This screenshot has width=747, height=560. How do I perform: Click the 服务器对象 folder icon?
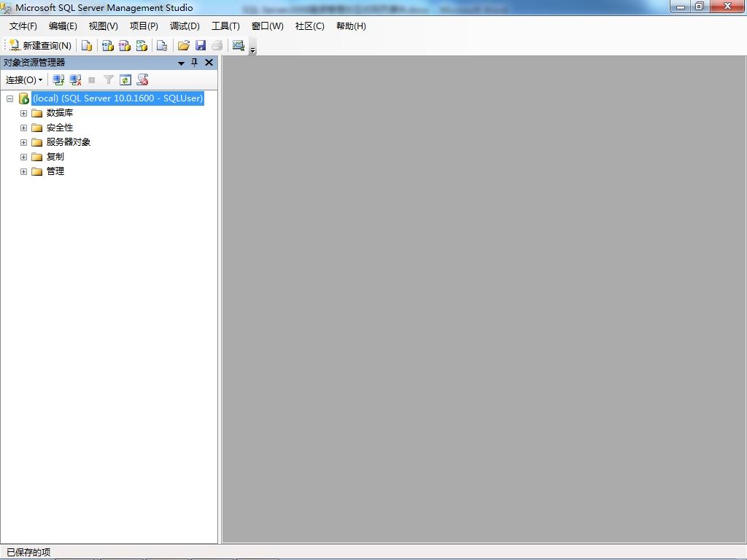pyautogui.click(x=37, y=142)
